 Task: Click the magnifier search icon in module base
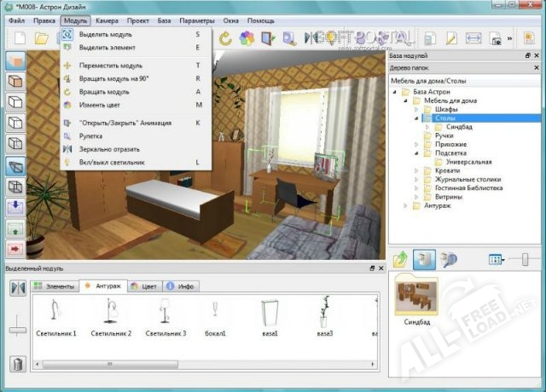click(x=449, y=259)
